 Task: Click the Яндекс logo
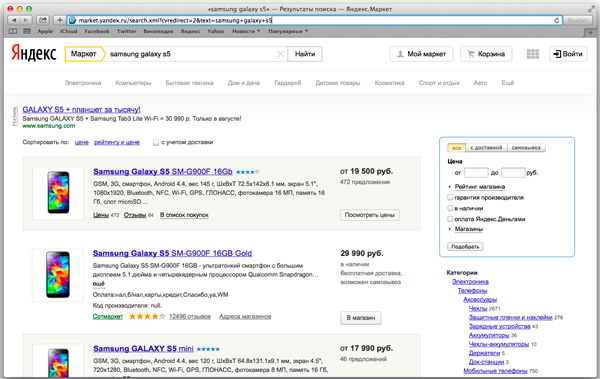coord(34,53)
